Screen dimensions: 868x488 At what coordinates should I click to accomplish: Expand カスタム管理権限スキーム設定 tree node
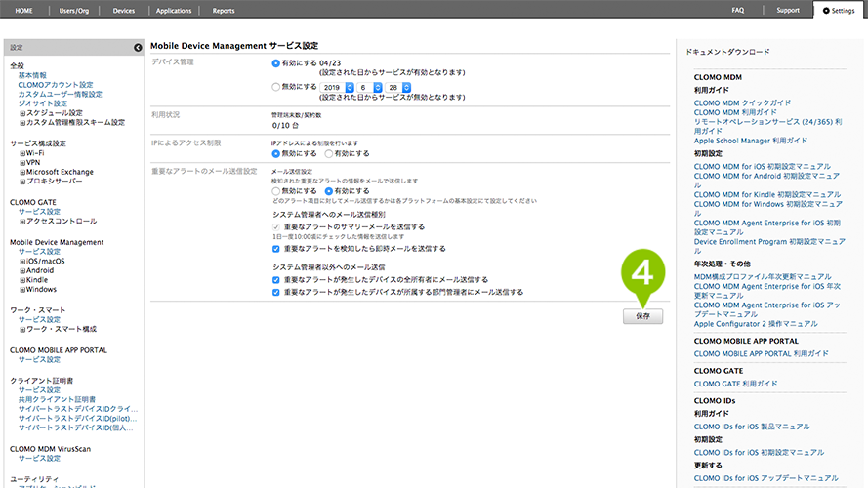[x=22, y=123]
